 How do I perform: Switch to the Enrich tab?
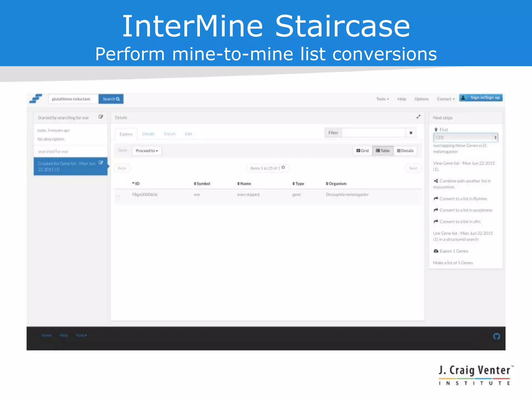click(x=170, y=134)
